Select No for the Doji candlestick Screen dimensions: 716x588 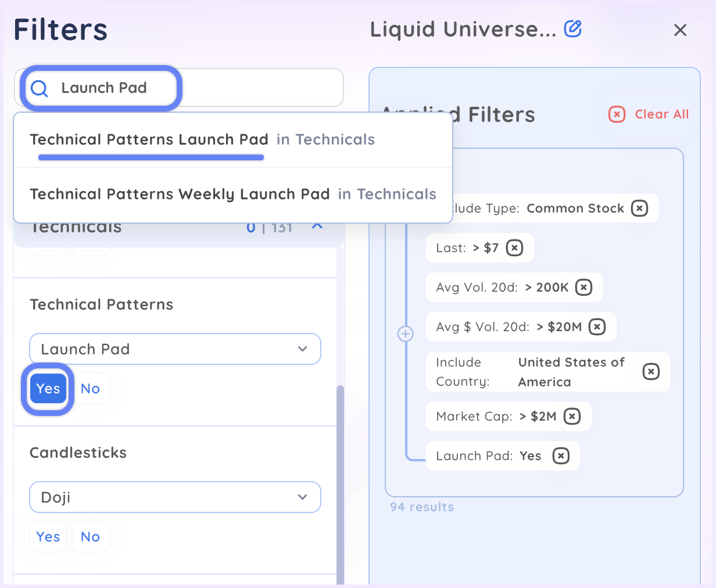(90, 536)
